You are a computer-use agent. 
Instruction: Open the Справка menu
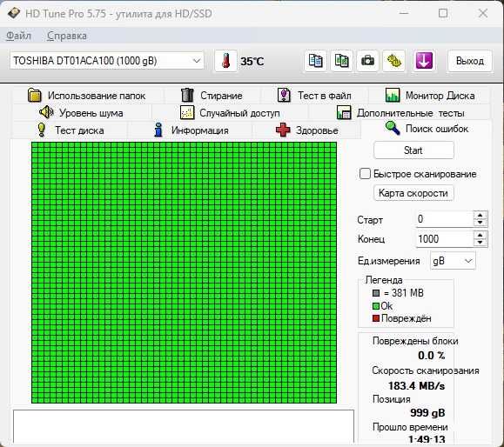pos(67,36)
